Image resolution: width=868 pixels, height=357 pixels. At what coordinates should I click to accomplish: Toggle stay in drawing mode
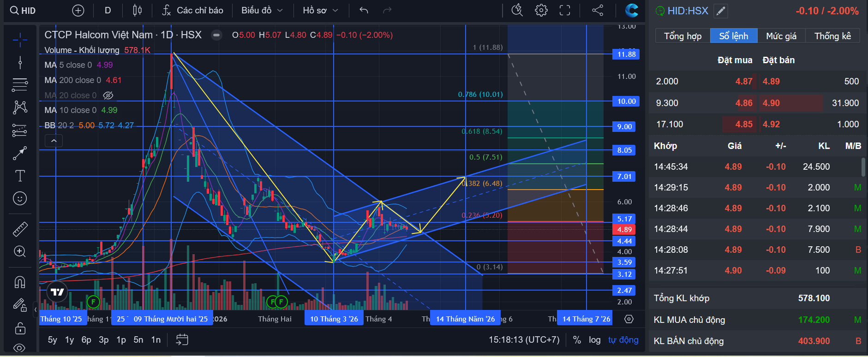point(20,304)
